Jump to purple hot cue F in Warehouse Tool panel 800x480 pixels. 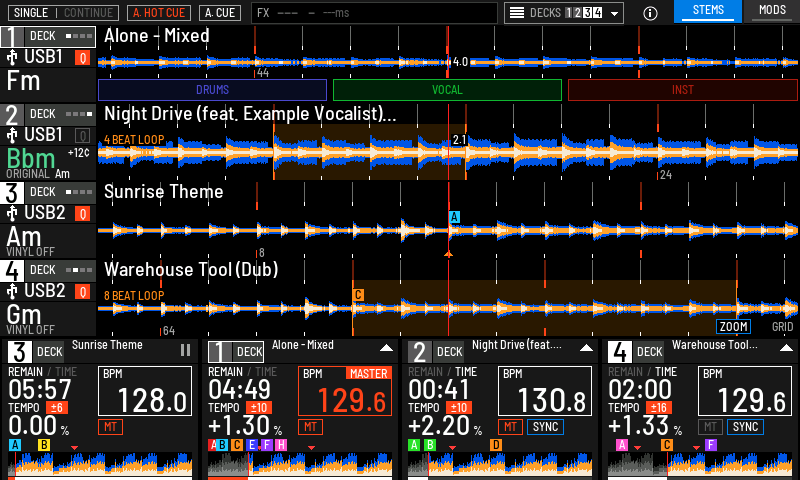(x=711, y=445)
